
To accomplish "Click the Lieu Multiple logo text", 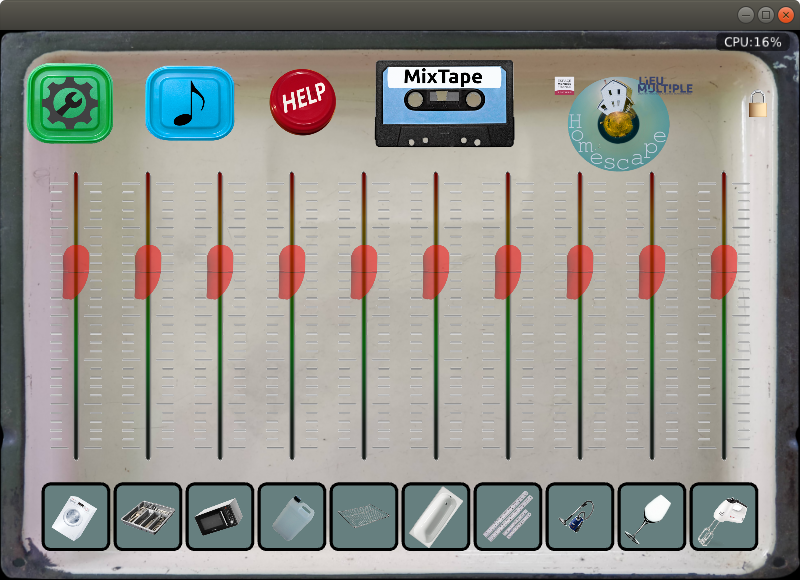I will [x=665, y=85].
